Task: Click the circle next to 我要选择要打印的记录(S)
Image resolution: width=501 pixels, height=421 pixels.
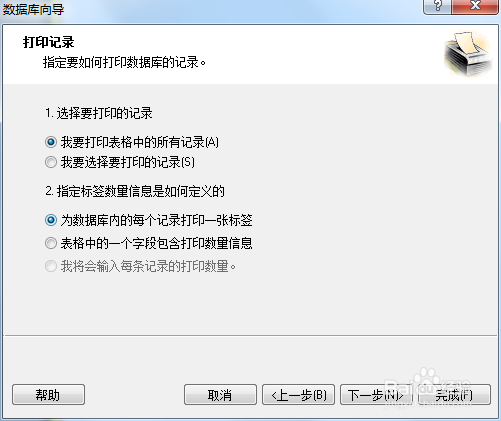Action: coord(51,162)
